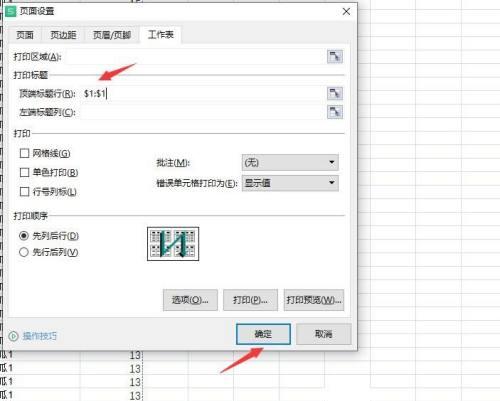Open the 页边距 margins tab
Screen dimensions: 500x401
63,35
